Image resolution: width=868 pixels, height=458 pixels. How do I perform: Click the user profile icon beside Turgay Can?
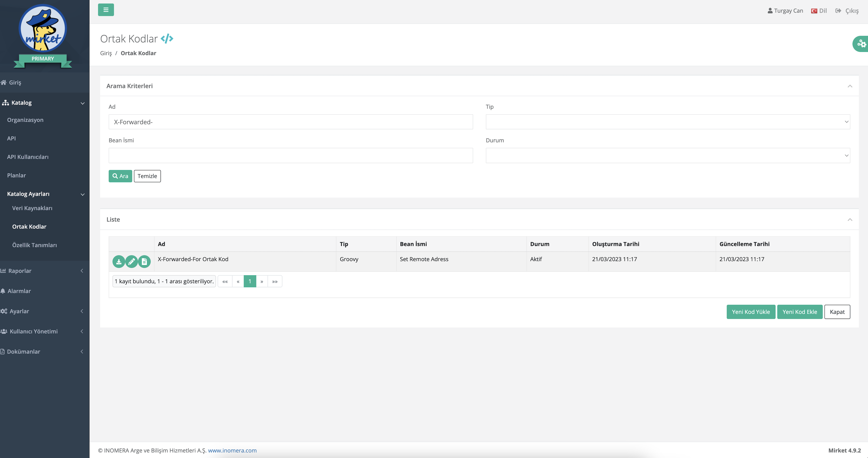coord(770,11)
